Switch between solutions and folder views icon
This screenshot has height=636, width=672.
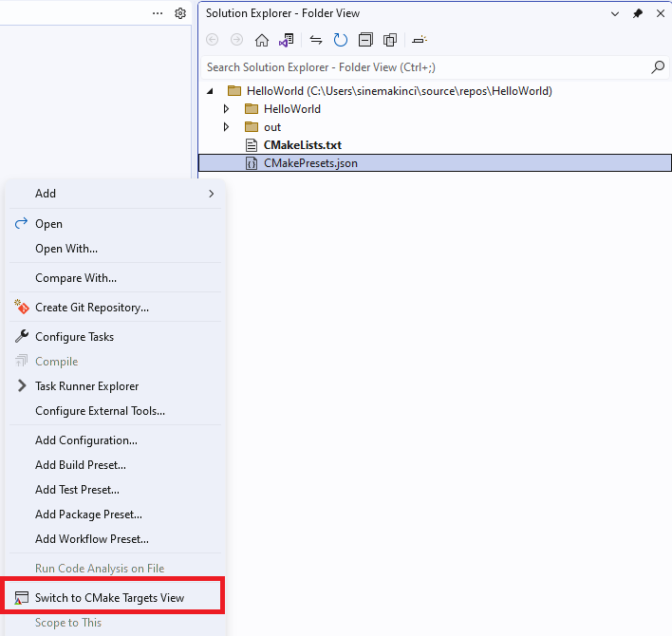286,40
